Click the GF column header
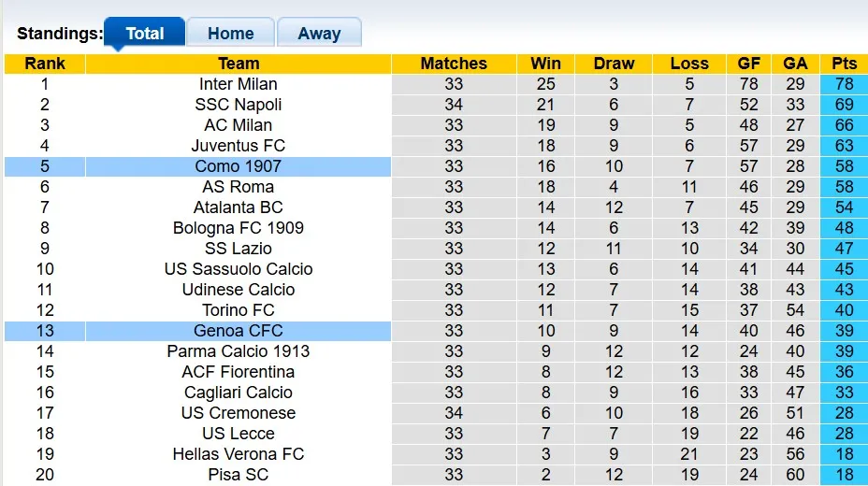The image size is (868, 486). tap(749, 64)
